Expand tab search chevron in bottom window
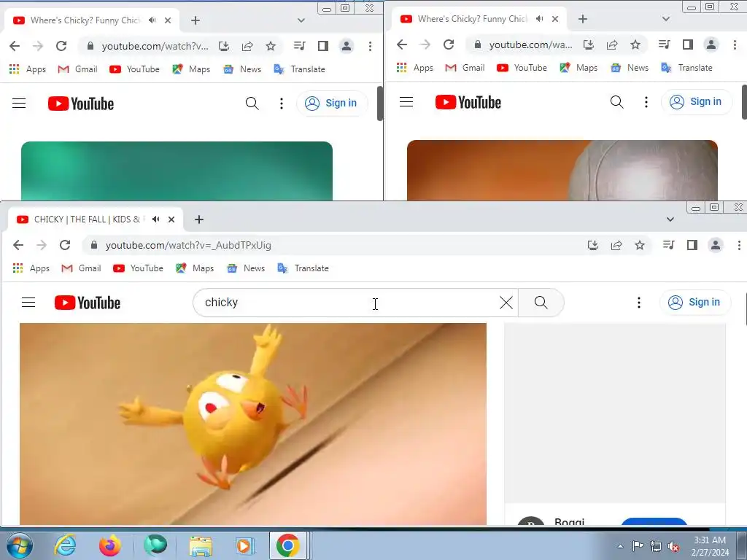The image size is (747, 560). coord(670,219)
